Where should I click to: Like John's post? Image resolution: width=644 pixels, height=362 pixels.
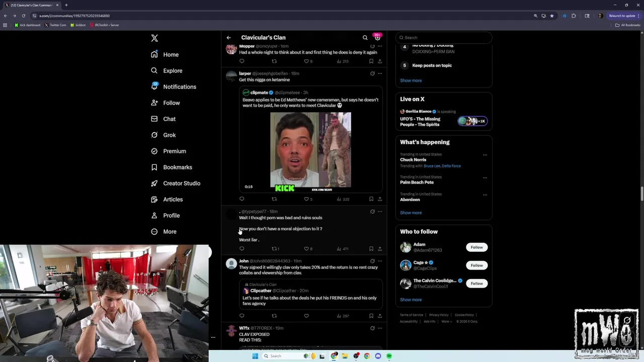pyautogui.click(x=306, y=316)
